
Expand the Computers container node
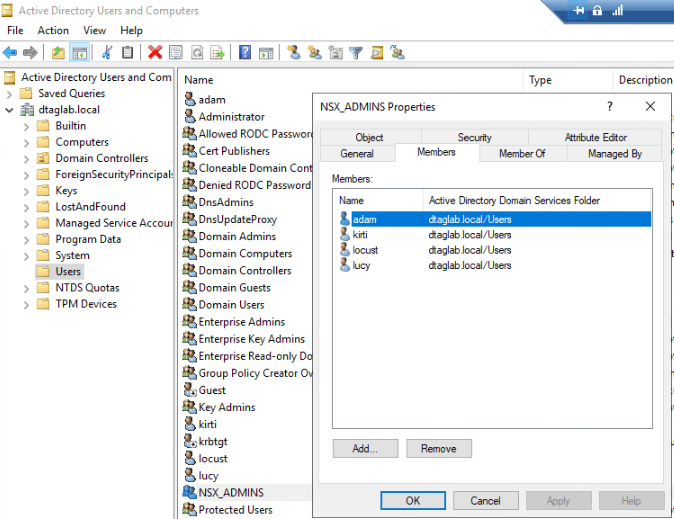point(27,142)
